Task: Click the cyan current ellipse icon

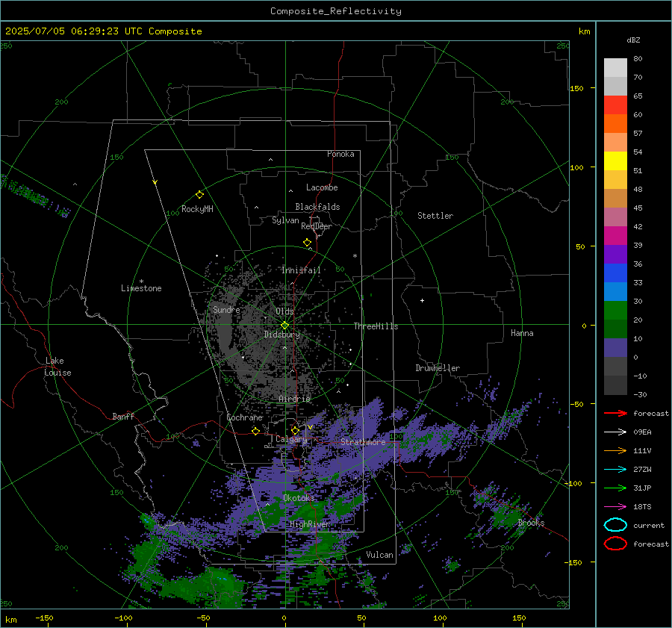Action: point(615,525)
